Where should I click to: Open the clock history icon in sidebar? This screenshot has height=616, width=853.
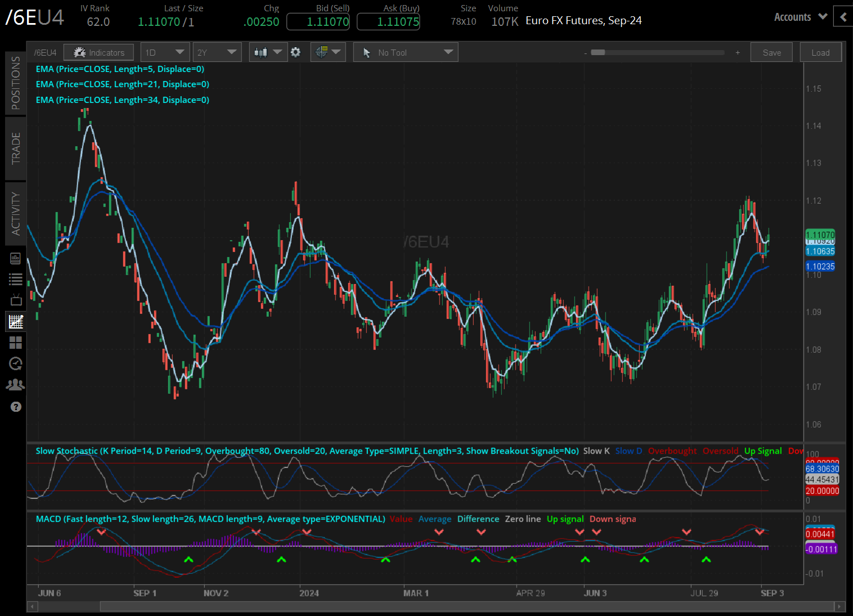point(15,363)
